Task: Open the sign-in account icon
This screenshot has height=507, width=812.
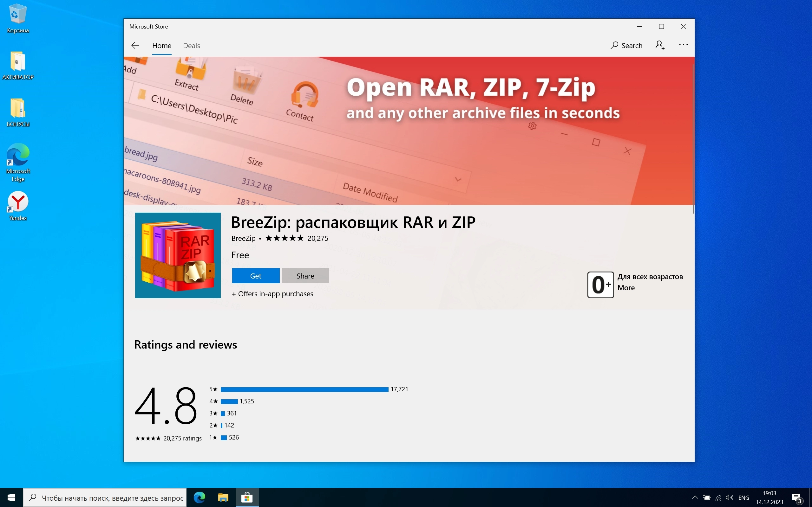Action: [660, 45]
